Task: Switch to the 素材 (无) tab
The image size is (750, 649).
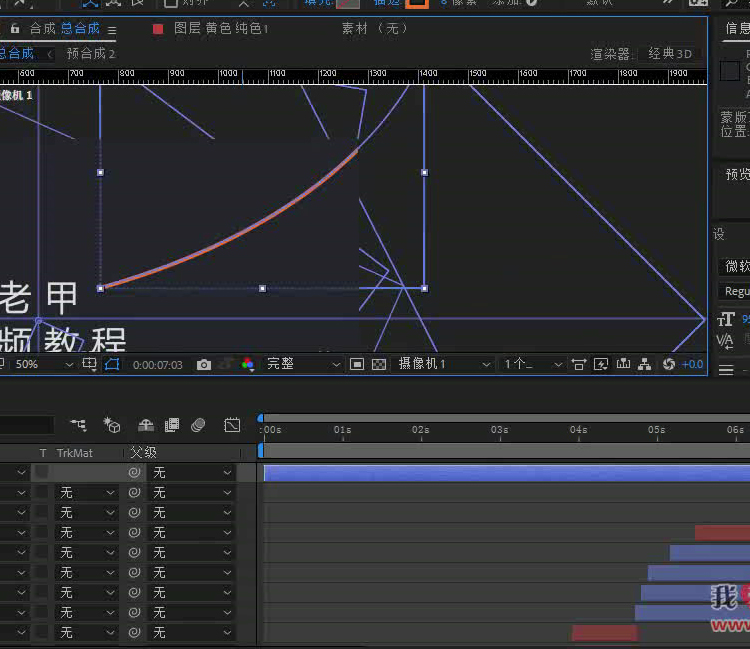Action: (375, 29)
